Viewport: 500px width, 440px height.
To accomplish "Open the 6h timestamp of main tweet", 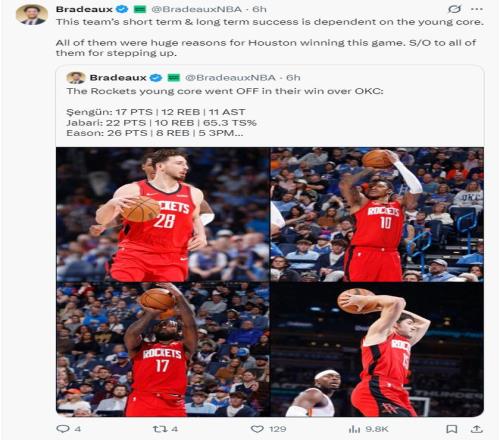I will point(259,9).
